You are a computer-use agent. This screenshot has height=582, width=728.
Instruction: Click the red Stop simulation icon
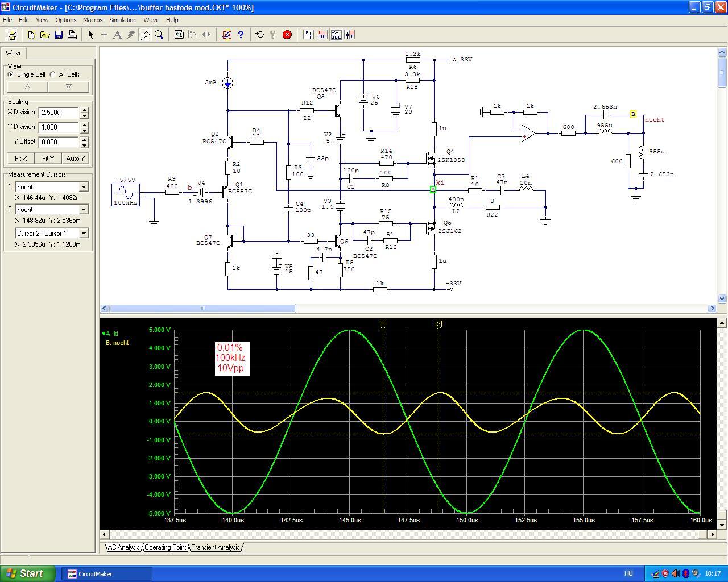287,35
